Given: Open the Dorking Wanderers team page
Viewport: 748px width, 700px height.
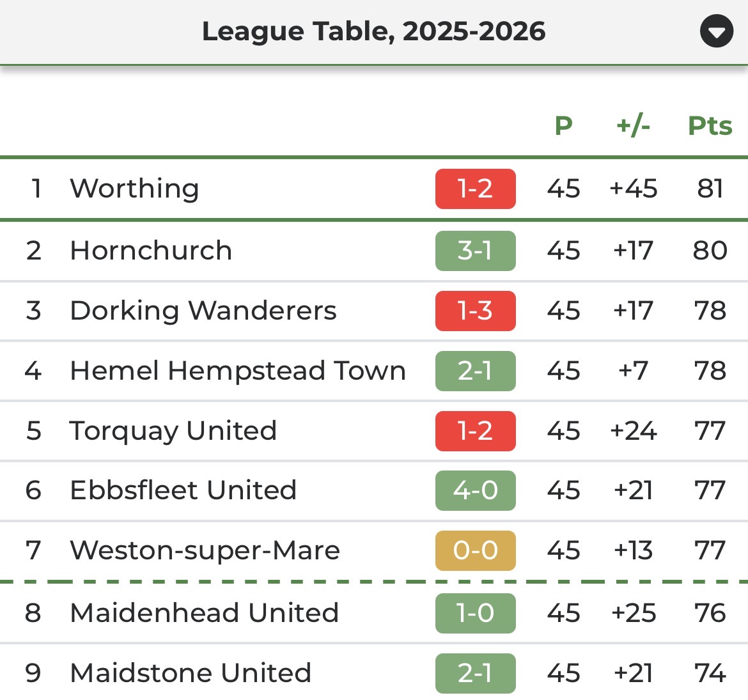Looking at the screenshot, I should point(203,311).
